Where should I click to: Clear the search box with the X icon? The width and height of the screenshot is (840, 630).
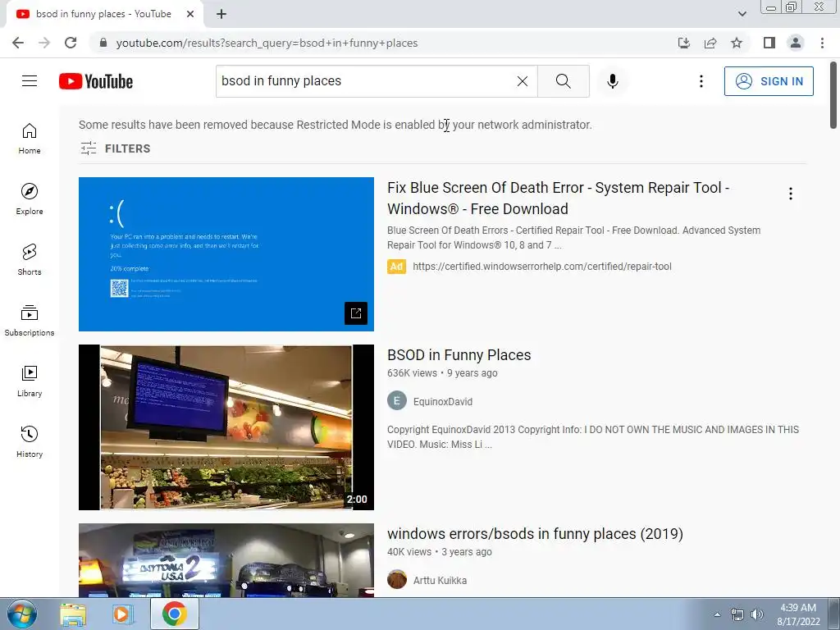point(523,81)
